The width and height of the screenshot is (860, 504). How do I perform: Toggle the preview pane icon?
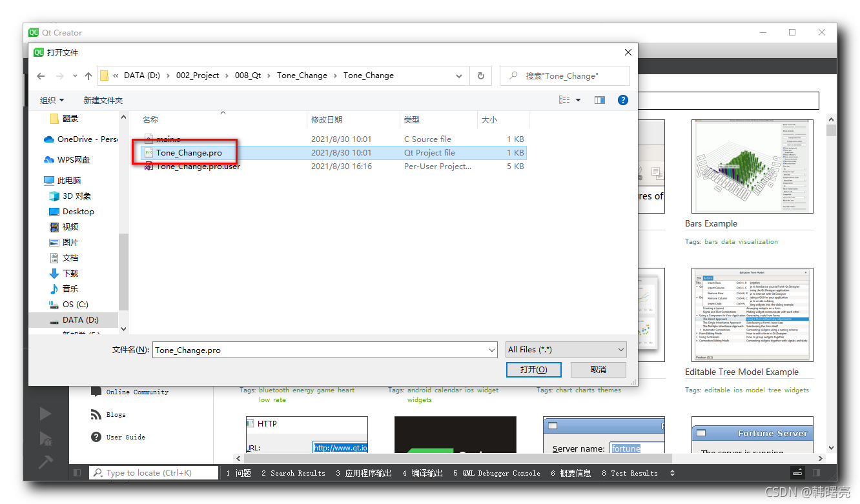600,100
